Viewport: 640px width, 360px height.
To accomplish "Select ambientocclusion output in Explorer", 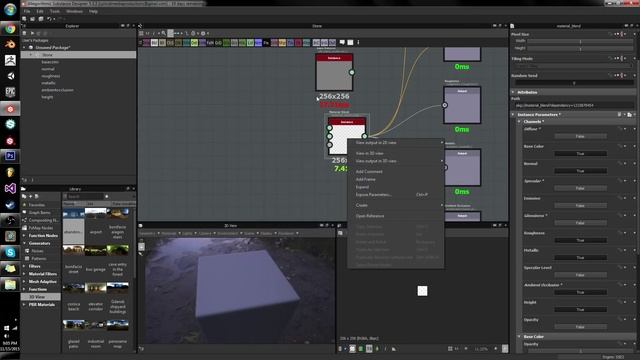I will 57,90.
